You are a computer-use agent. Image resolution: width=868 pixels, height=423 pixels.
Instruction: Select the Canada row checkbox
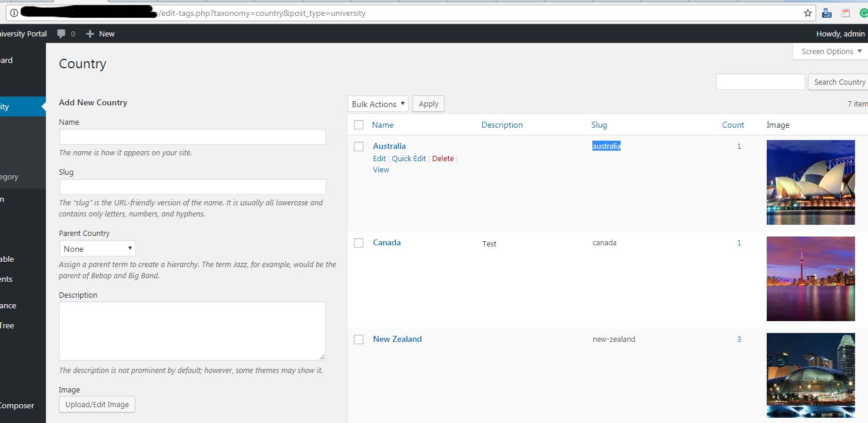click(359, 242)
